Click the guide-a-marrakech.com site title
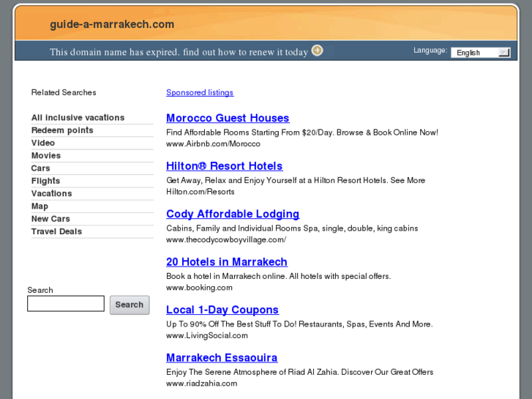The image size is (532, 399). pos(112,24)
